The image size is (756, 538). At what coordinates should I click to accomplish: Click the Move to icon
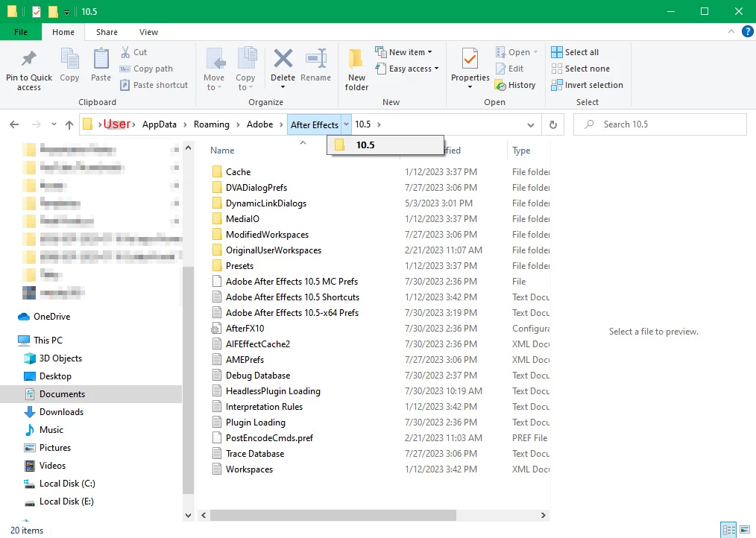tap(215, 60)
